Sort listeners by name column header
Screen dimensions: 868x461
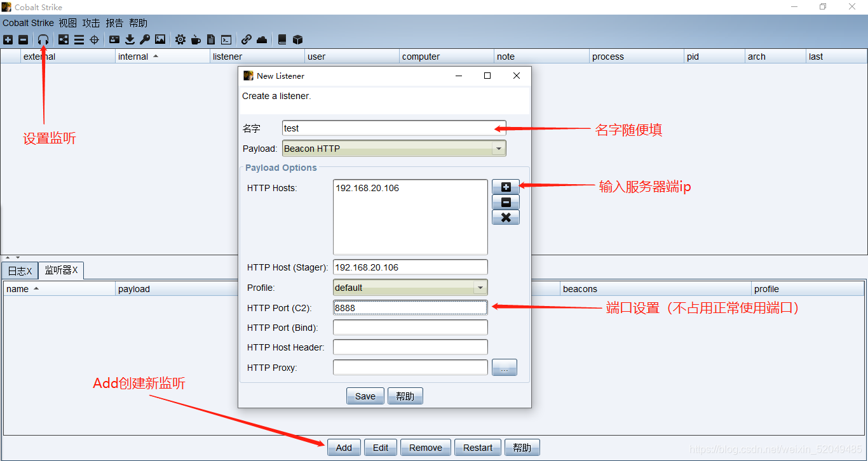coord(59,289)
